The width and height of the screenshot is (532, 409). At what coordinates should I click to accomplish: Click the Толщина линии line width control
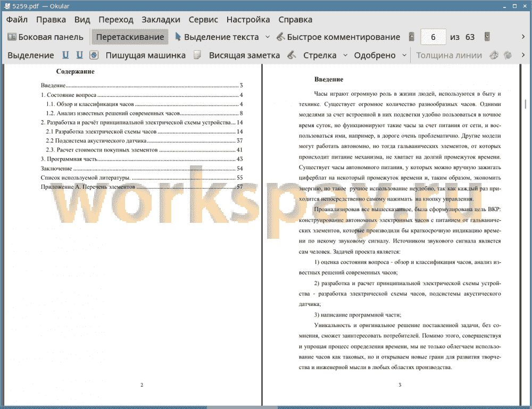[449, 55]
